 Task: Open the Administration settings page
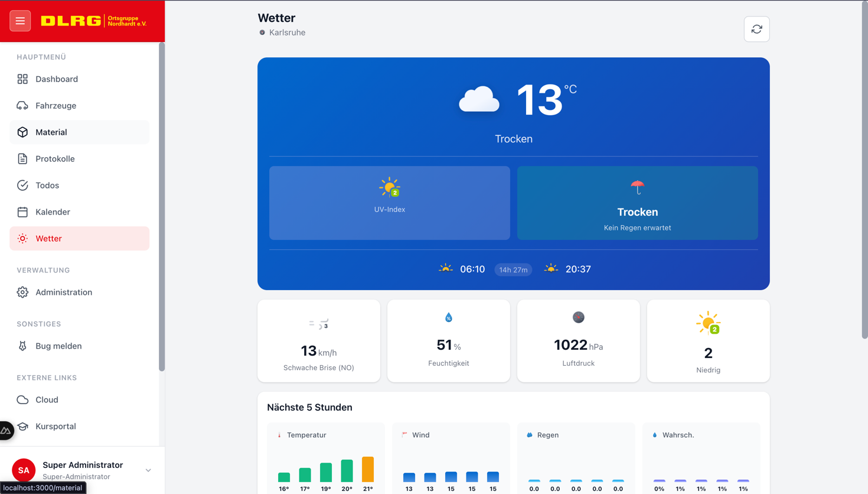coord(79,292)
